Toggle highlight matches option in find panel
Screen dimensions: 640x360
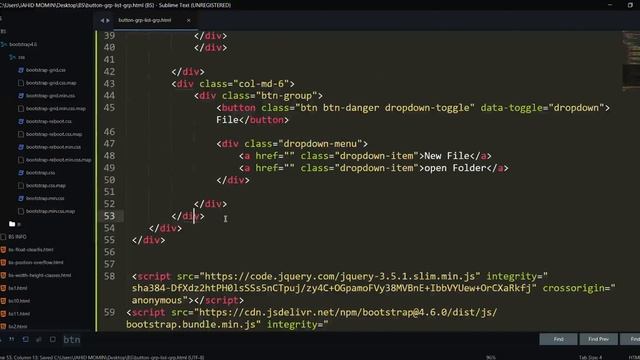(53, 339)
